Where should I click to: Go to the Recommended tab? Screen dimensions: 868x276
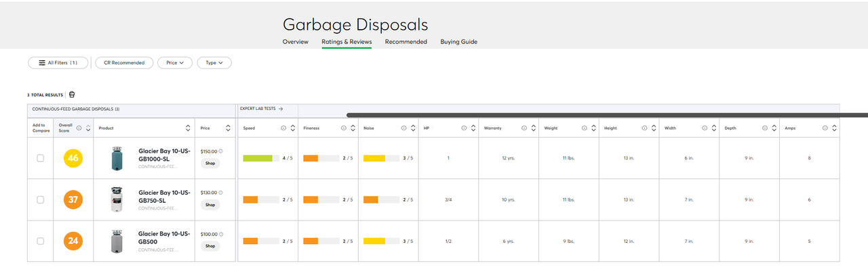click(x=406, y=42)
